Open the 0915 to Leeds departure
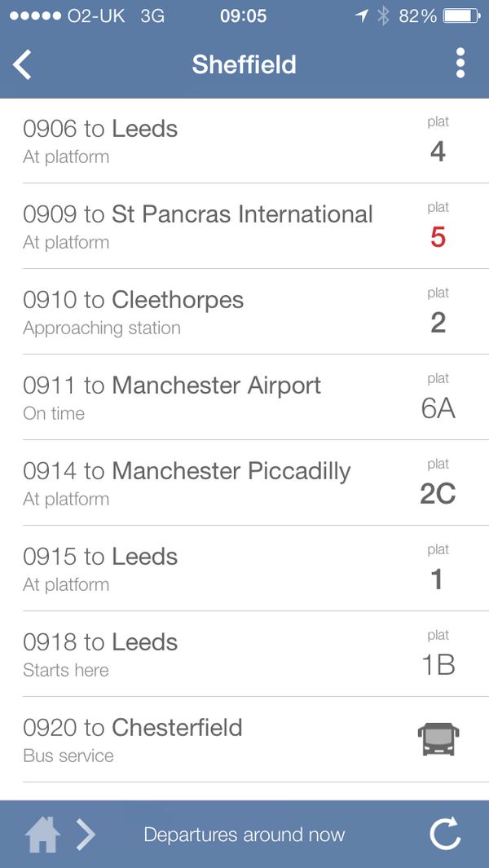 click(x=204, y=569)
